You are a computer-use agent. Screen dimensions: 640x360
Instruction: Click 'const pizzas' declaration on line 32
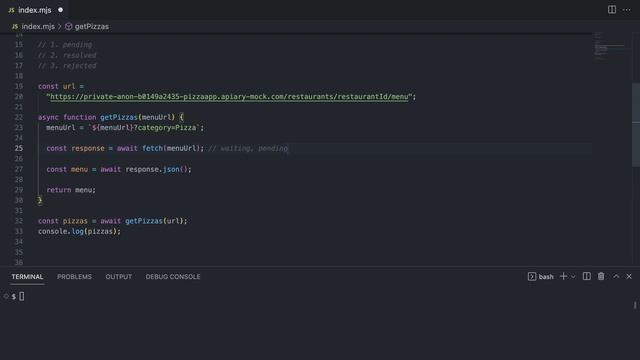pos(63,221)
